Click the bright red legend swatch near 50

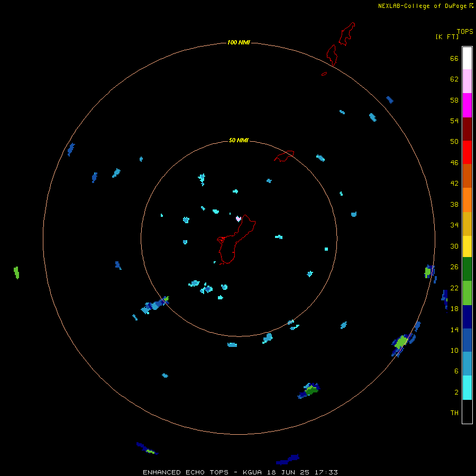pyautogui.click(x=467, y=152)
